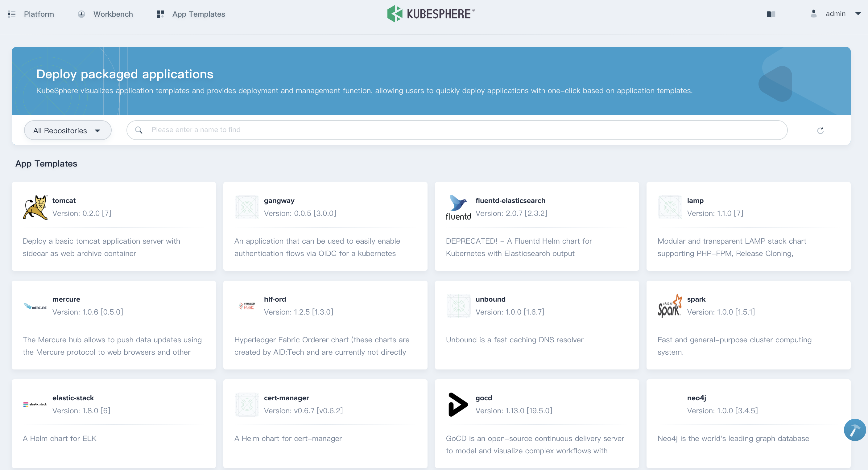Image resolution: width=868 pixels, height=470 pixels.
Task: Click the Apache Spark logo
Action: click(670, 306)
